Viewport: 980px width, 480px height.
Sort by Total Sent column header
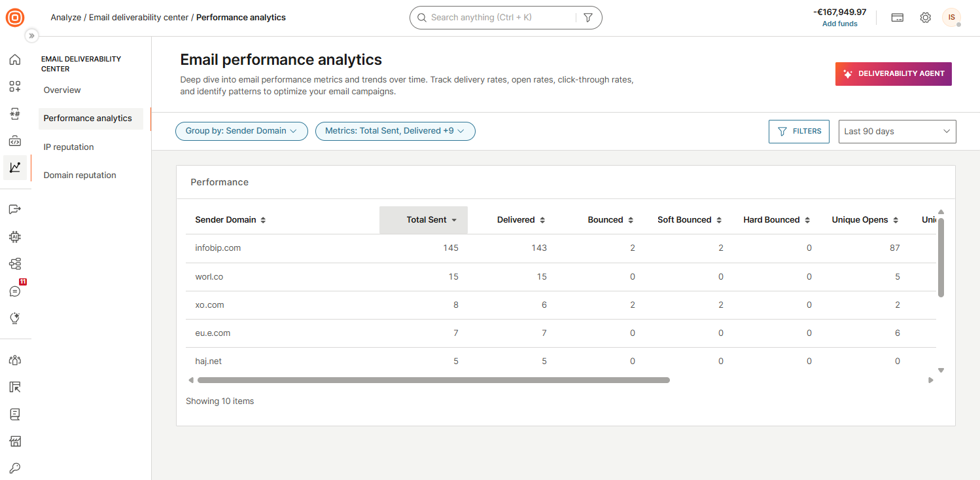point(424,220)
